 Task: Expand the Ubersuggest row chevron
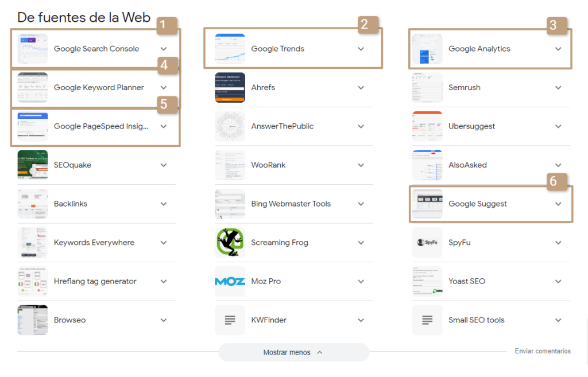(x=558, y=126)
